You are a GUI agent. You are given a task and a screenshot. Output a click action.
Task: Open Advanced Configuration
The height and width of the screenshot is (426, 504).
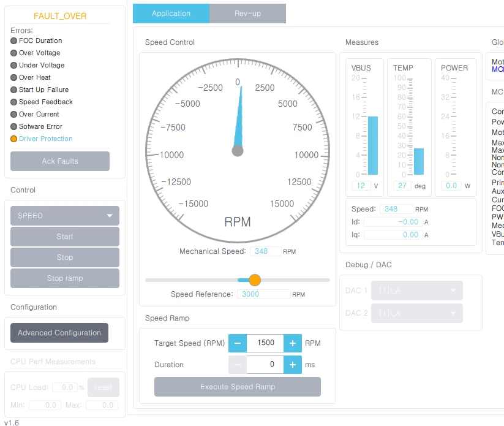pyautogui.click(x=59, y=333)
